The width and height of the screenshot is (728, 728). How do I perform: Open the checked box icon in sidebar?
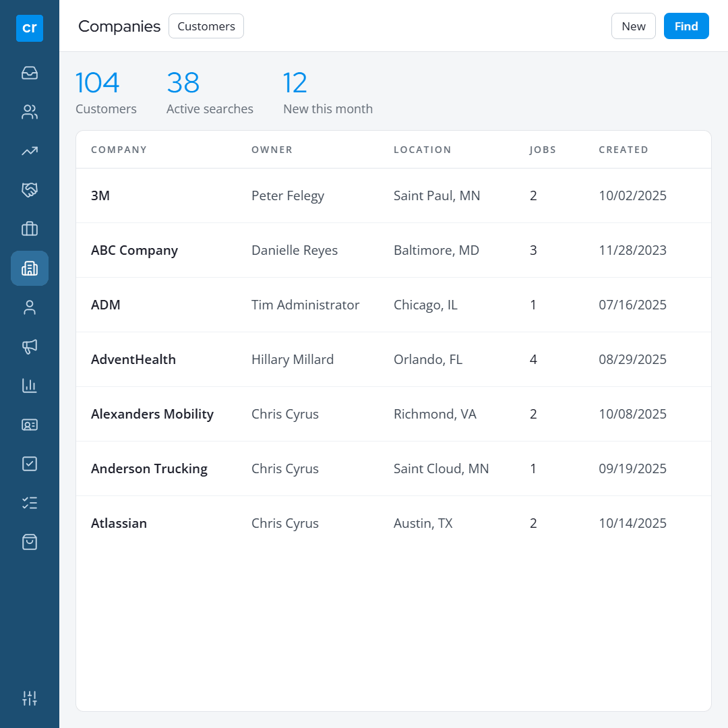[x=30, y=464]
